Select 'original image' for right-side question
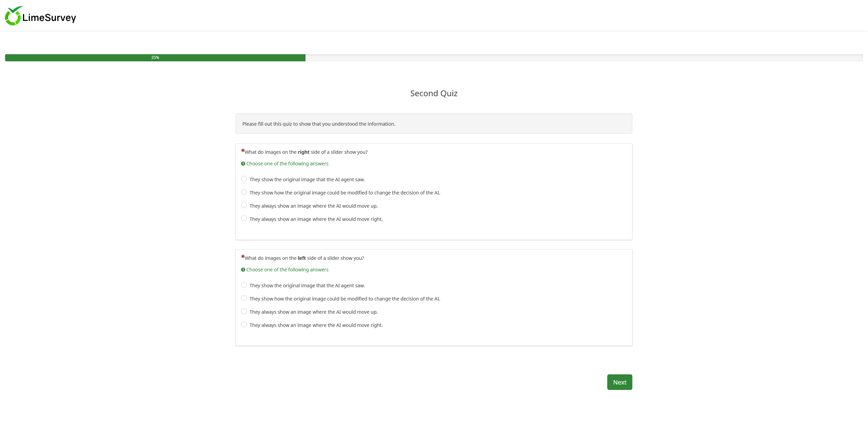868x436 pixels. click(x=244, y=179)
